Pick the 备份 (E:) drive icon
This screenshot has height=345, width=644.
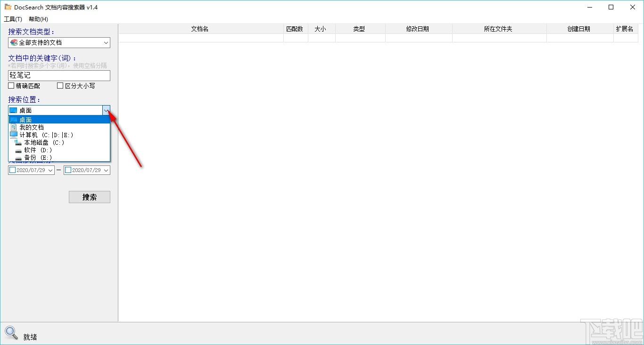(x=17, y=157)
